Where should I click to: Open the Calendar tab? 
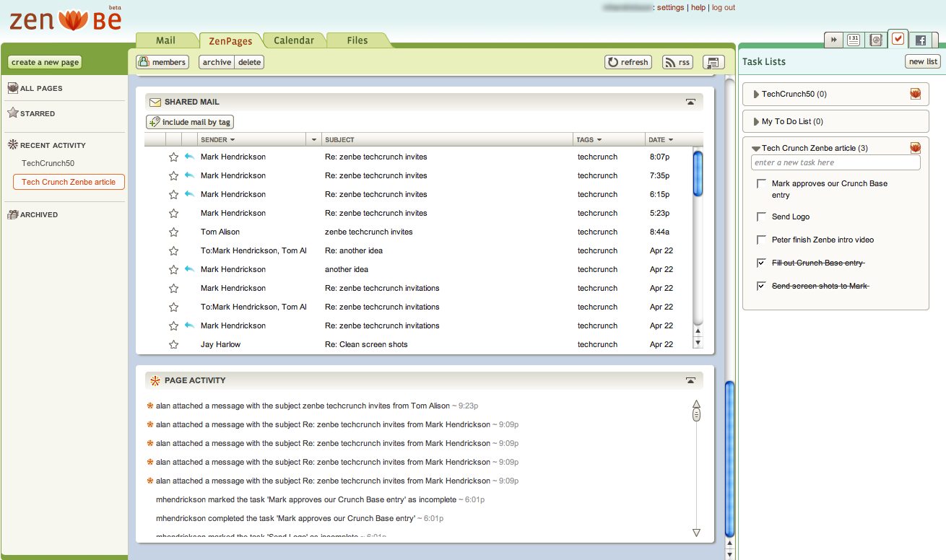click(x=294, y=40)
